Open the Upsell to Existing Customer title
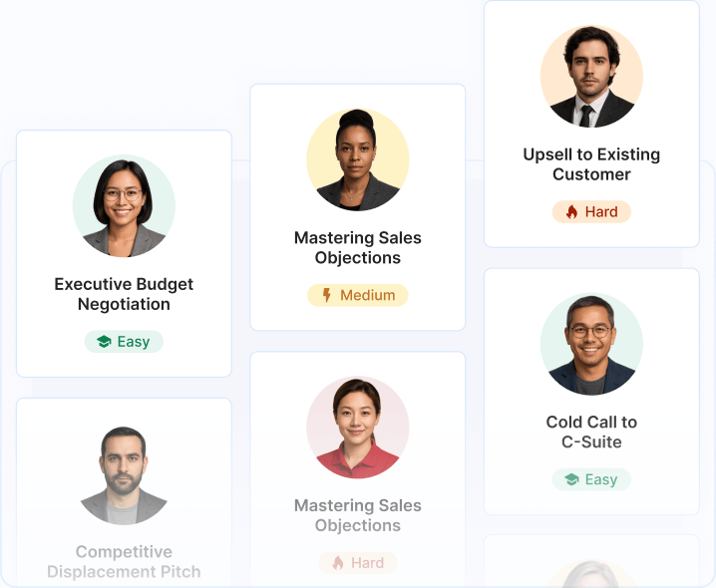This screenshot has width=716, height=588. coord(591,164)
